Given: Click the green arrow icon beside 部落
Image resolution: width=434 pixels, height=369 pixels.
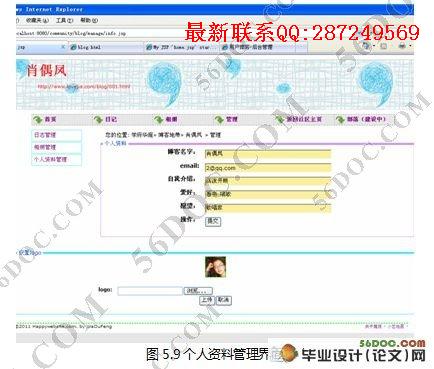Looking at the screenshot, I should tap(340, 119).
